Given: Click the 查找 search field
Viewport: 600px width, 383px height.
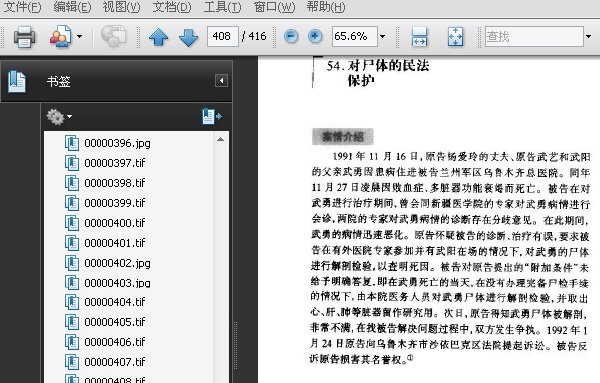Looking at the screenshot, I should (534, 37).
